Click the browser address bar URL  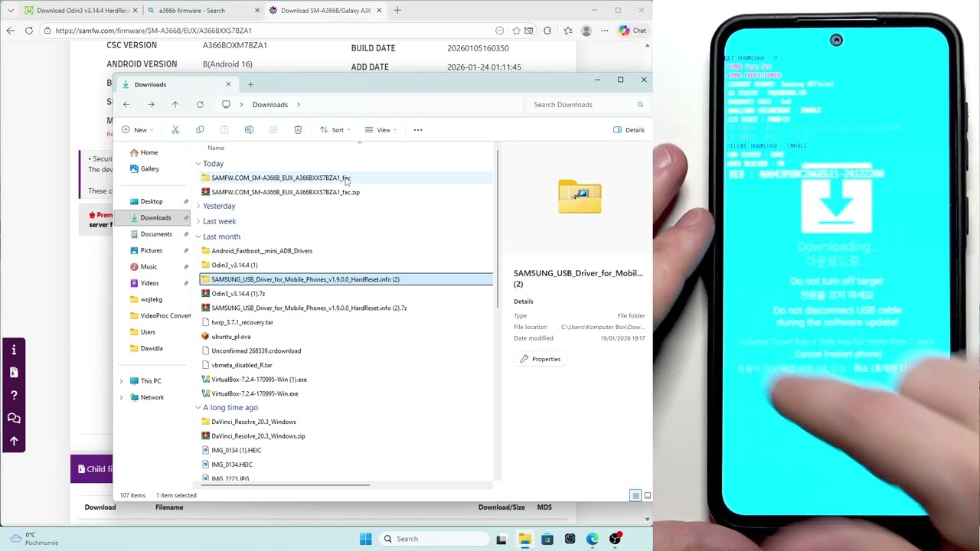click(x=153, y=31)
